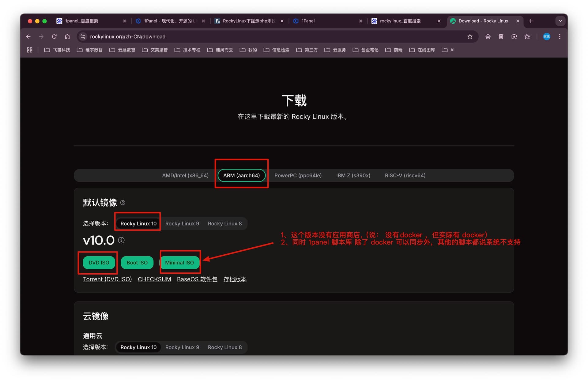Click the screenshot capture extension icon
588x382 pixels.
[x=514, y=36]
